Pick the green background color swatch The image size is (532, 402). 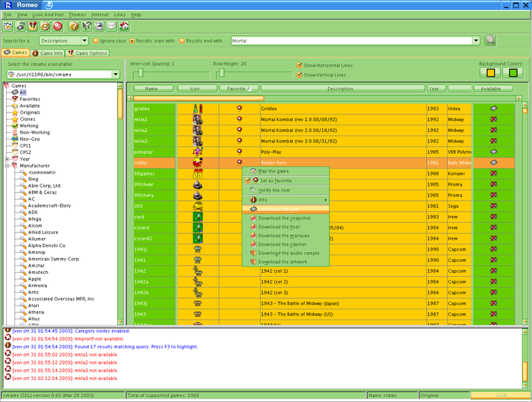click(513, 73)
